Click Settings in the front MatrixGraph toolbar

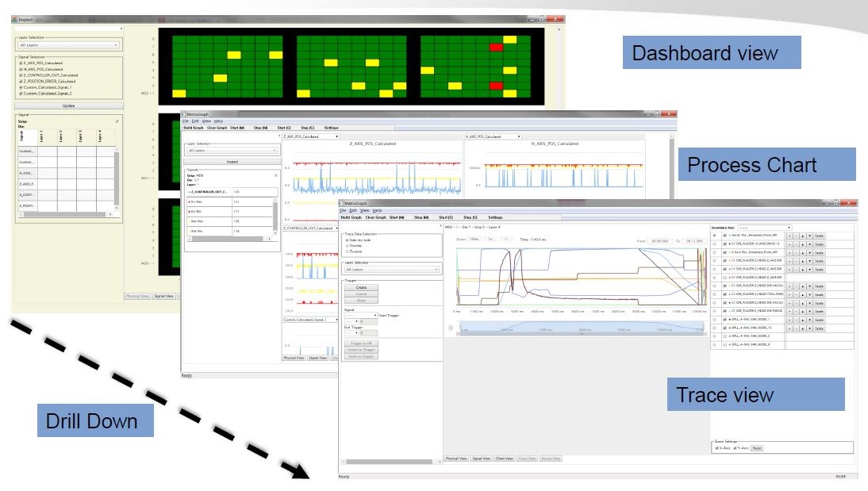(x=495, y=217)
